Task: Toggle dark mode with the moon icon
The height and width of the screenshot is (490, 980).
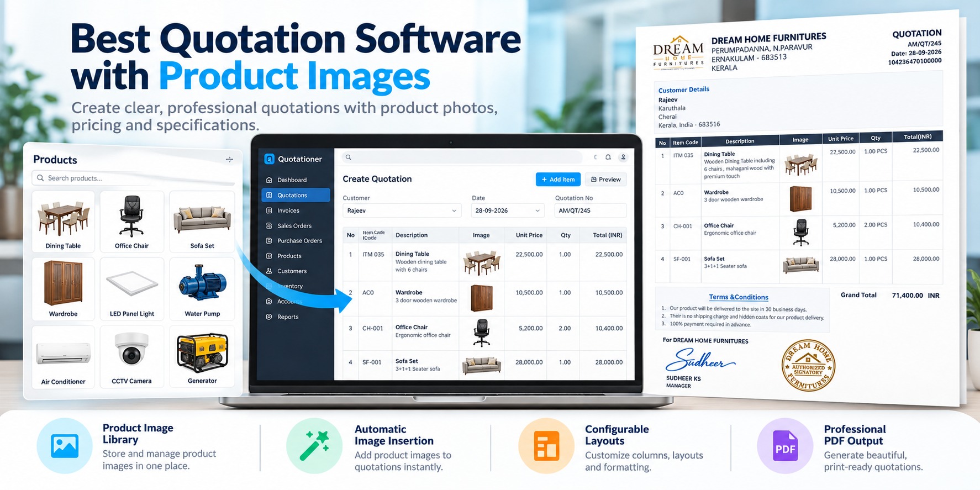Action: click(596, 157)
